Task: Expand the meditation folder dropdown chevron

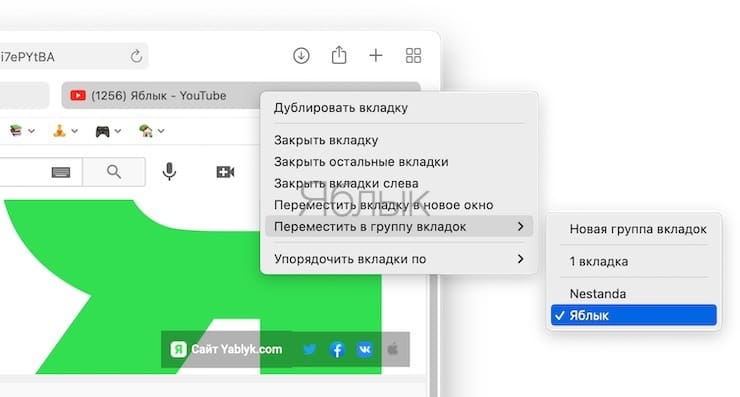Action: click(x=75, y=131)
